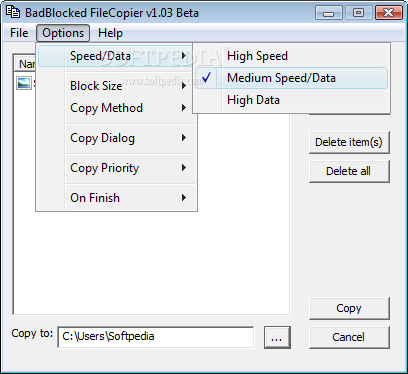Open the Help menu
Viewport: 408px width, 374px height.
pos(110,33)
